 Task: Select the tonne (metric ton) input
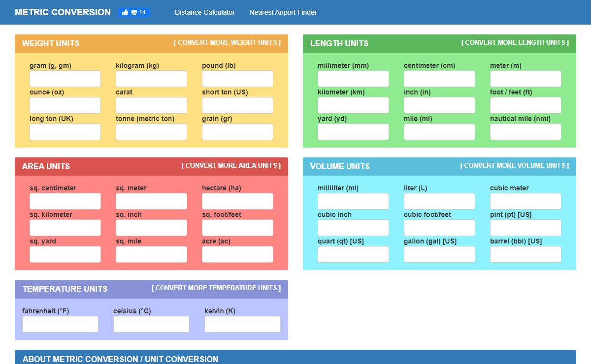click(151, 132)
